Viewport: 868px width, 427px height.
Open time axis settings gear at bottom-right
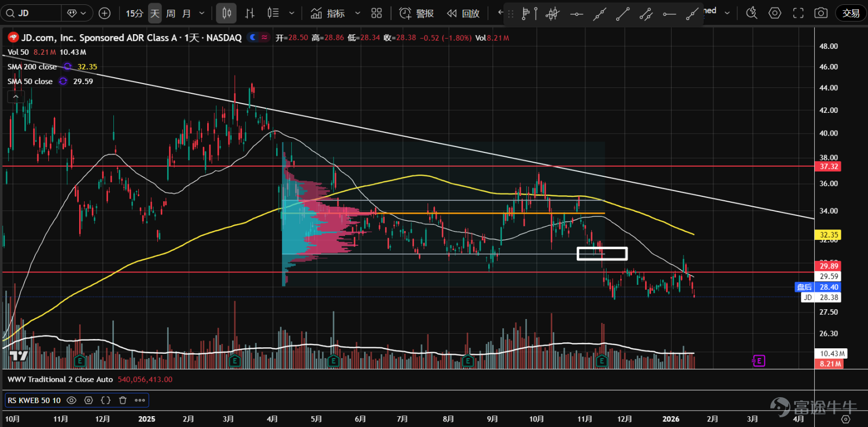(x=845, y=419)
